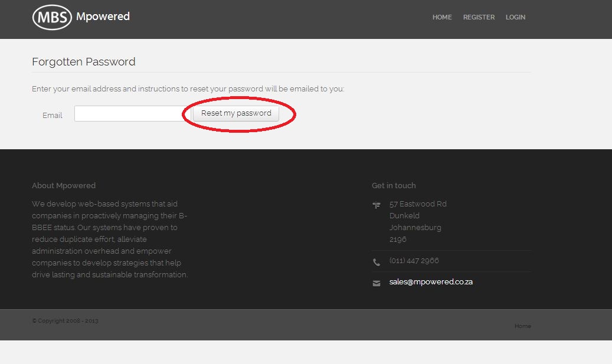Go to LOGIN in the navigation bar

pos(515,17)
